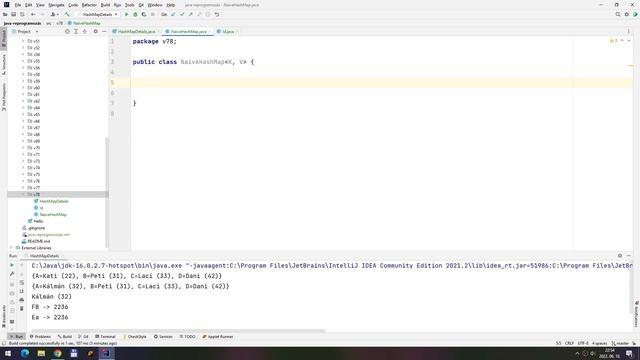Reload files with the synchronize icon
Image resolution: width=640 pixels, height=360 pixels.
22,14
